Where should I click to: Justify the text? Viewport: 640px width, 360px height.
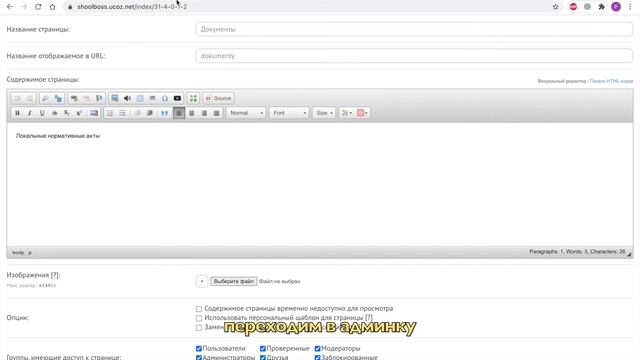pos(216,113)
